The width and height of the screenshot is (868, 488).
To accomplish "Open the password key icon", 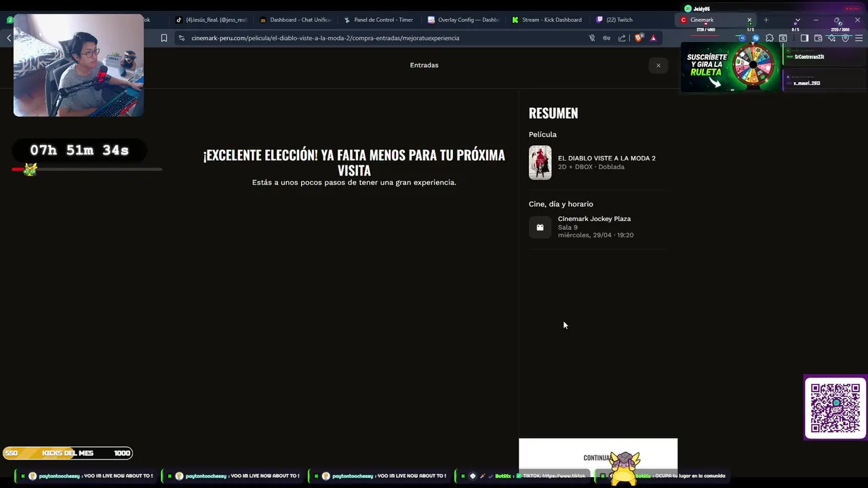I will (607, 38).
